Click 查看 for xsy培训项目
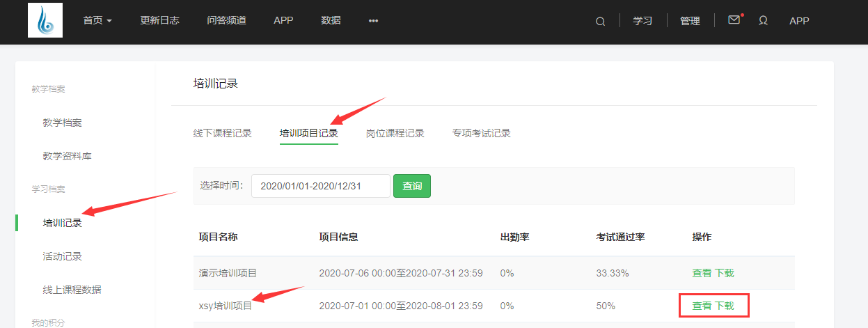 pyautogui.click(x=702, y=306)
